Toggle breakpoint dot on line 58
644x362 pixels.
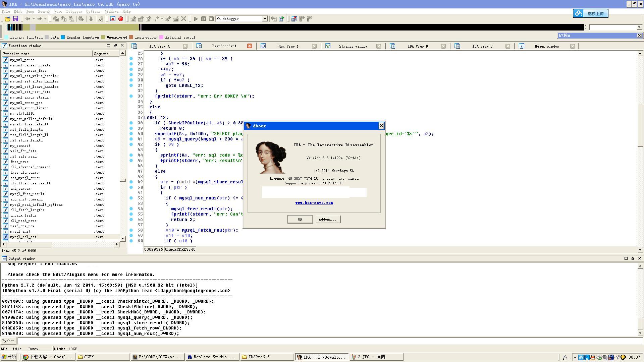pos(131,230)
